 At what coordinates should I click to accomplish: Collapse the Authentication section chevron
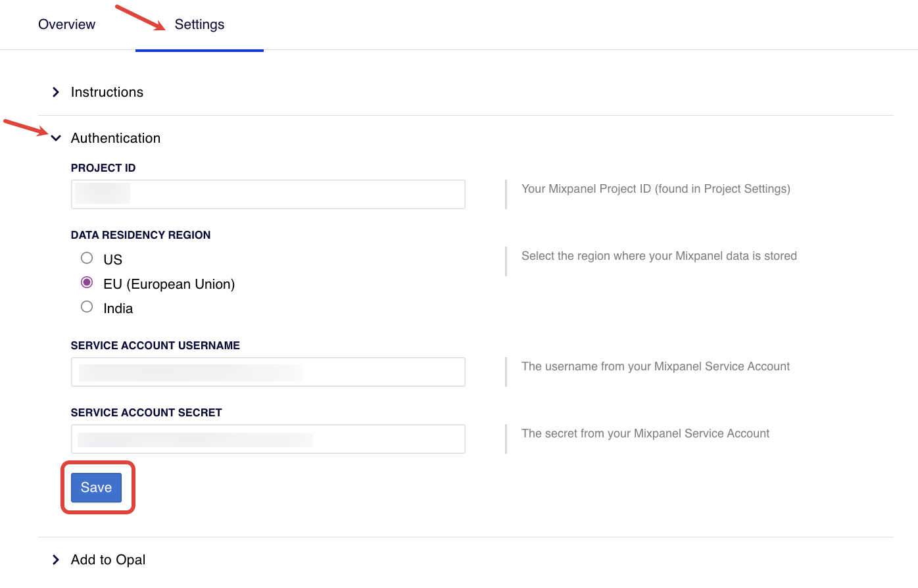(x=56, y=138)
